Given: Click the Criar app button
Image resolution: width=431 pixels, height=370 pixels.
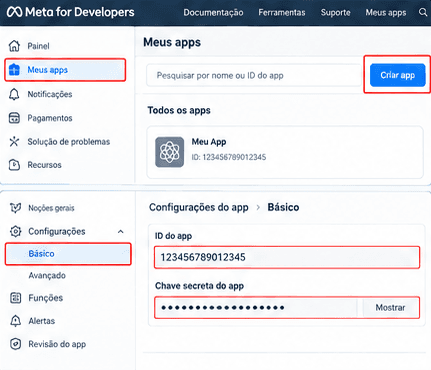Looking at the screenshot, I should [397, 75].
